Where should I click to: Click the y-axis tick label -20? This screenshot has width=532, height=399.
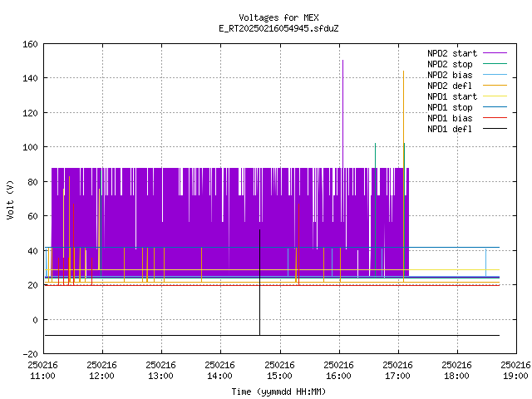(x=30, y=354)
